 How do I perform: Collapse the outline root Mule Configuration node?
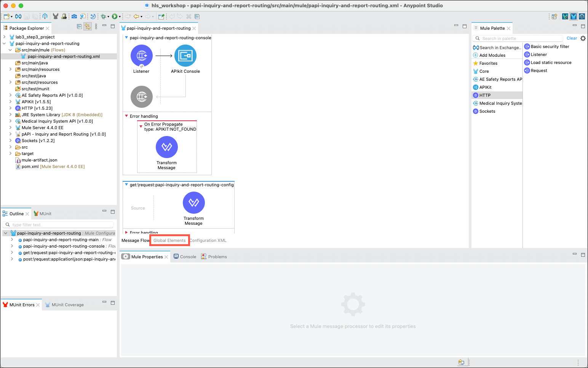tap(6, 233)
